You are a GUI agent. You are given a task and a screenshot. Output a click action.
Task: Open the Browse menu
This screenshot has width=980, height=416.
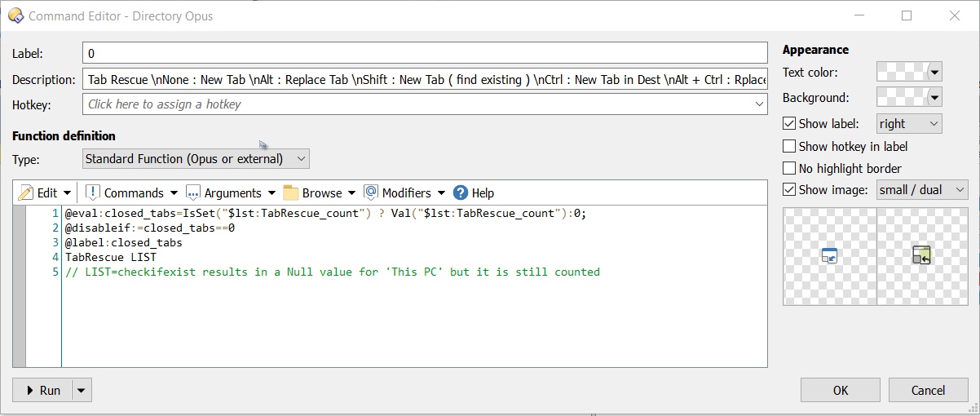[x=320, y=193]
